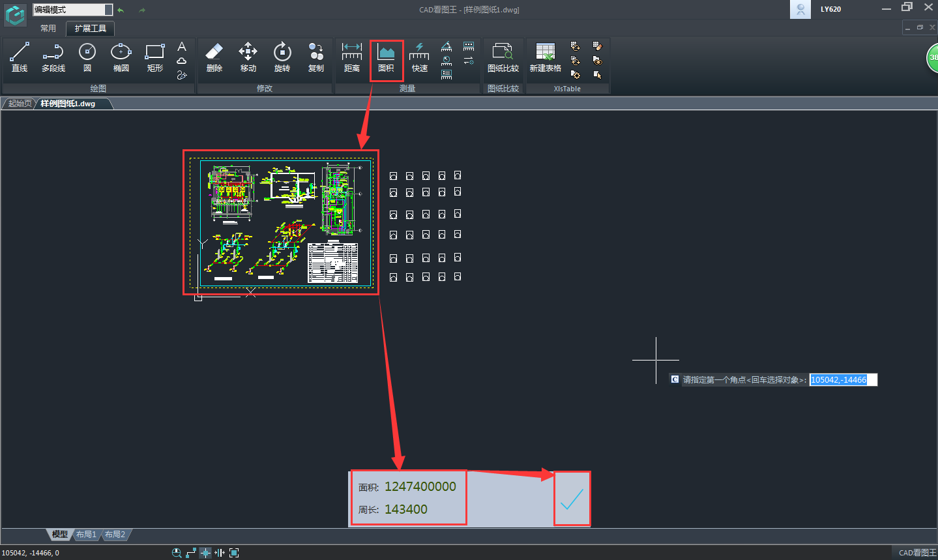938x560 pixels.
Task: Confirm measurement with the blue checkmark
Action: tap(572, 499)
